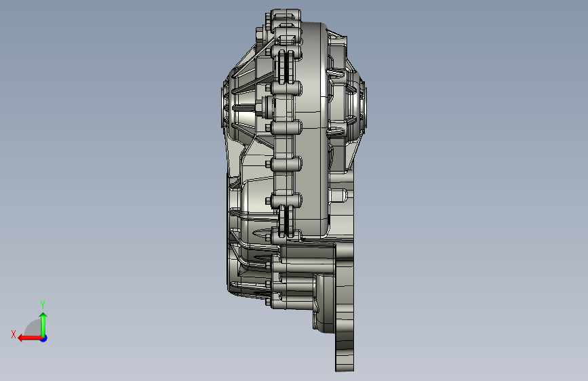Select the gearbox housing 3D model
Viewport: 588px width, 381px height.
tap(294, 190)
